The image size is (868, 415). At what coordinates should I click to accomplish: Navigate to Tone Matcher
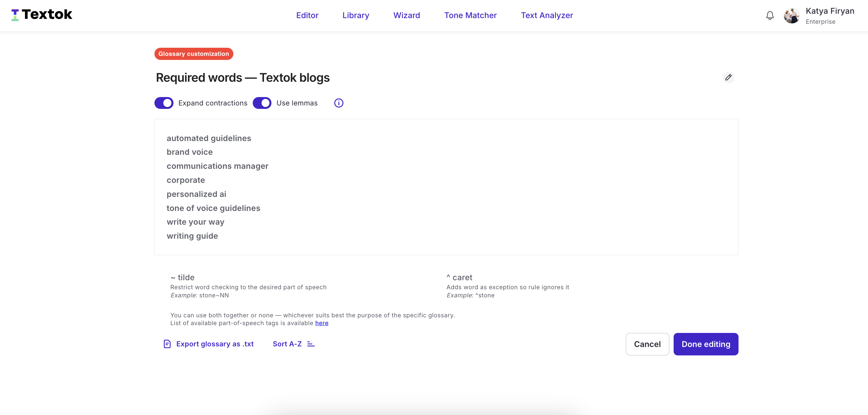(471, 15)
